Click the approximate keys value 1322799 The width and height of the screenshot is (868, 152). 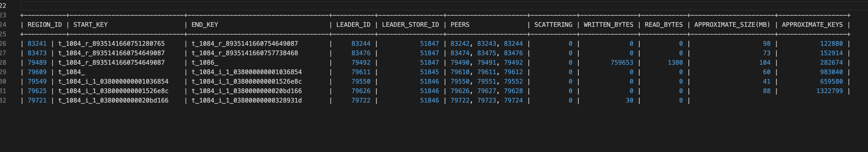point(829,91)
